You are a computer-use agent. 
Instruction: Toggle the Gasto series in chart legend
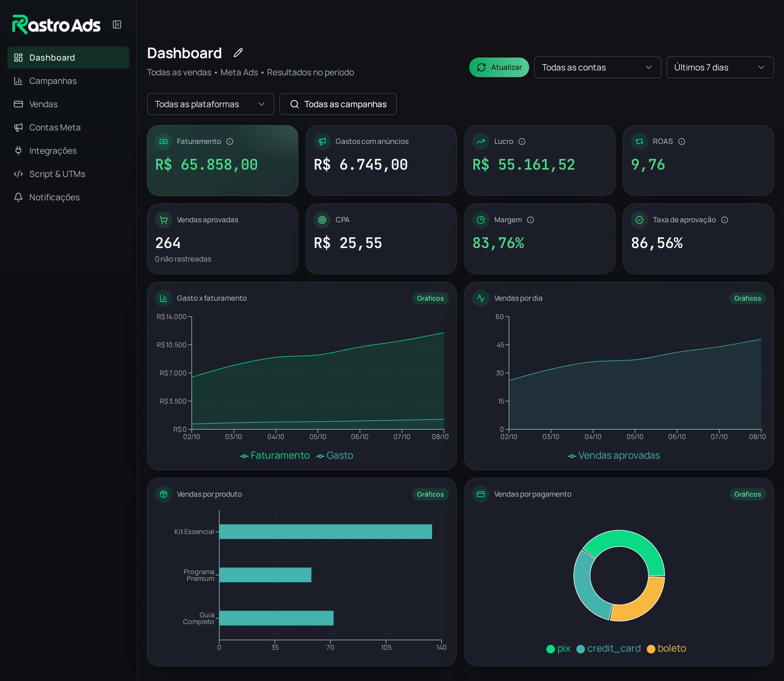(x=335, y=455)
